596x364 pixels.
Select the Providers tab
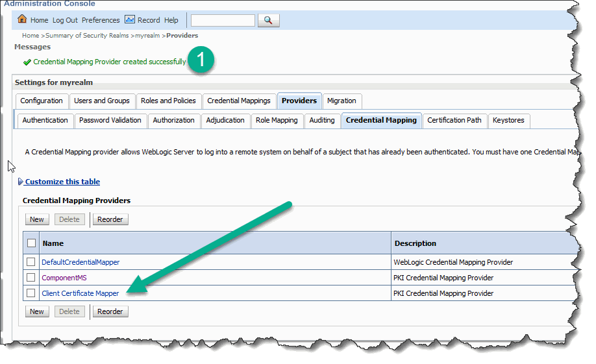click(x=299, y=101)
